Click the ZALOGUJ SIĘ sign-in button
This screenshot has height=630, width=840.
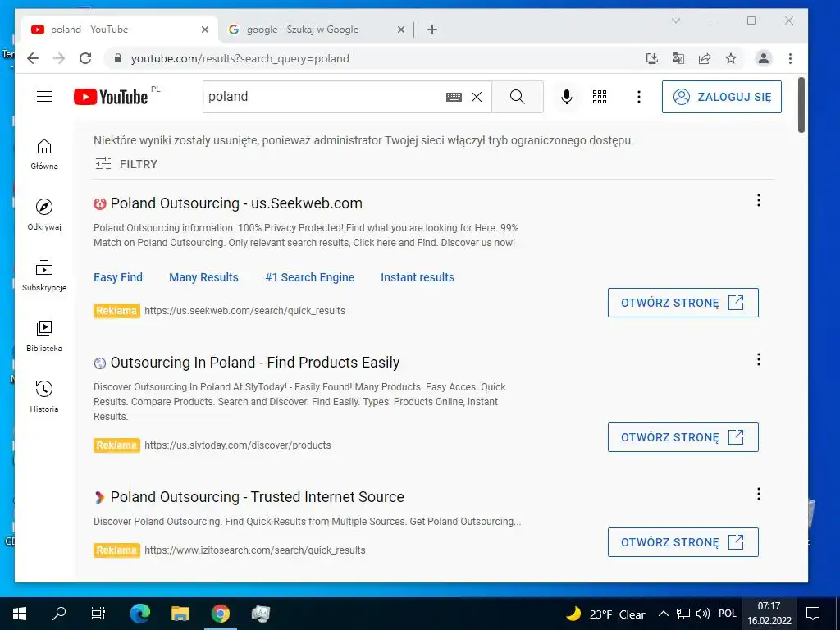[722, 97]
